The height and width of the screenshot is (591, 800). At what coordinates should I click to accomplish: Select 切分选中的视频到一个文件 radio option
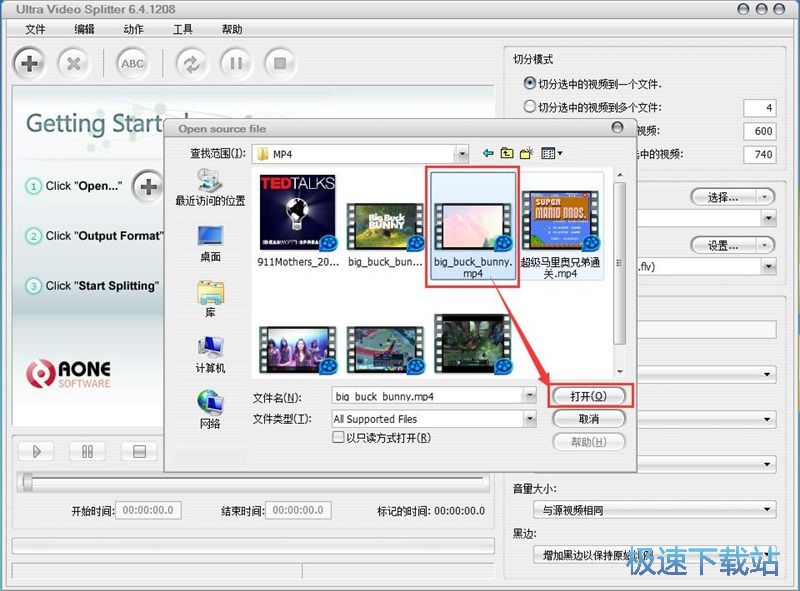coord(530,83)
